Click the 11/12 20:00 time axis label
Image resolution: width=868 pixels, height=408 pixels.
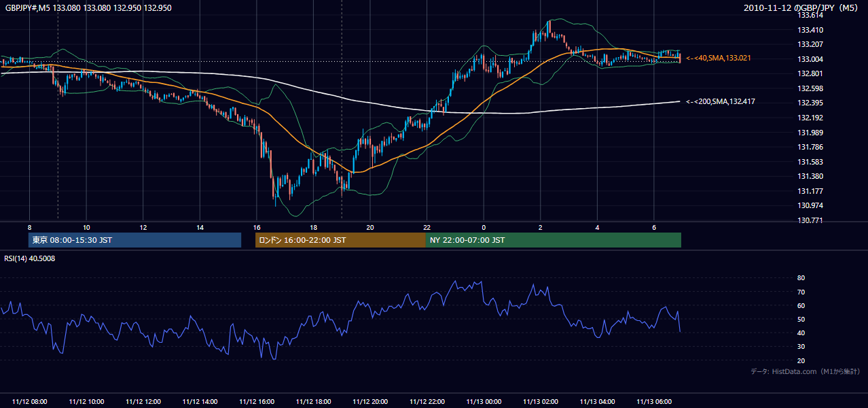tap(371, 402)
